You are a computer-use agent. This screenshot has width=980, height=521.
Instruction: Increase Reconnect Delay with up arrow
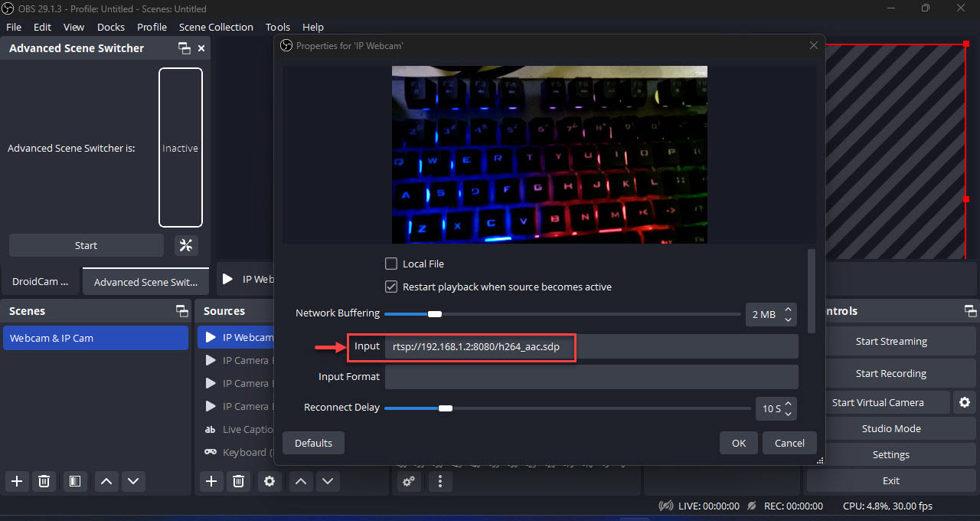click(789, 404)
